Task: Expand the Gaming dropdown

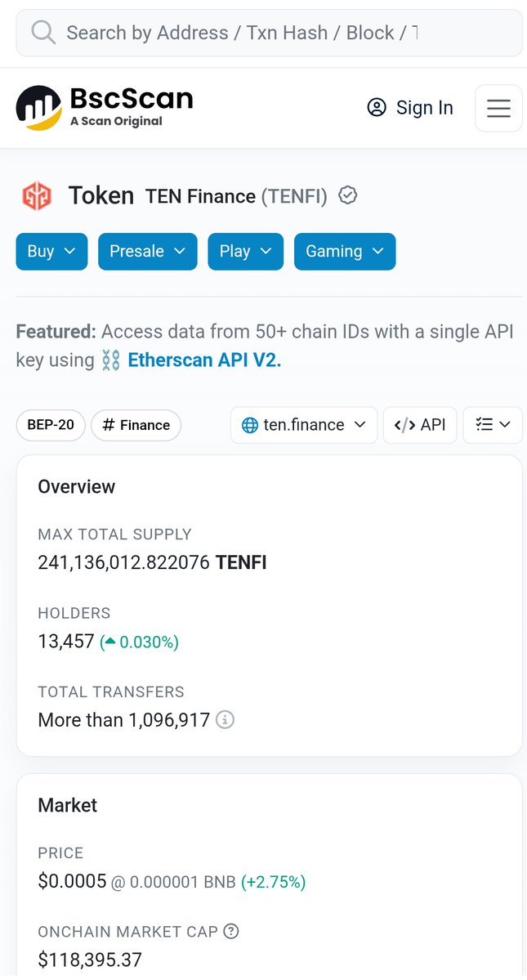Action: pos(345,251)
